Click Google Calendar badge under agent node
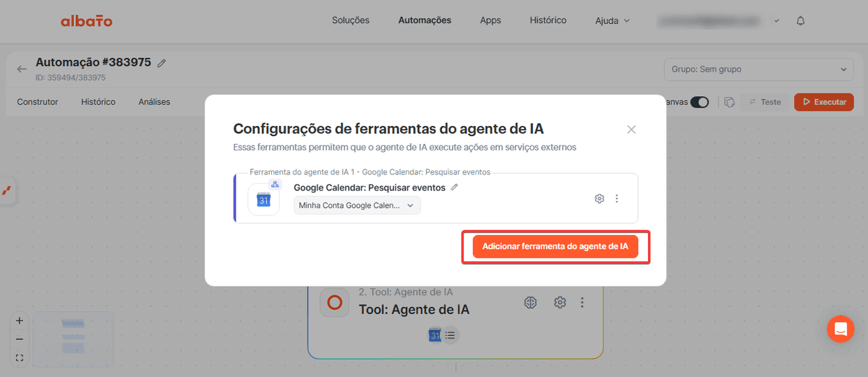 pos(435,335)
